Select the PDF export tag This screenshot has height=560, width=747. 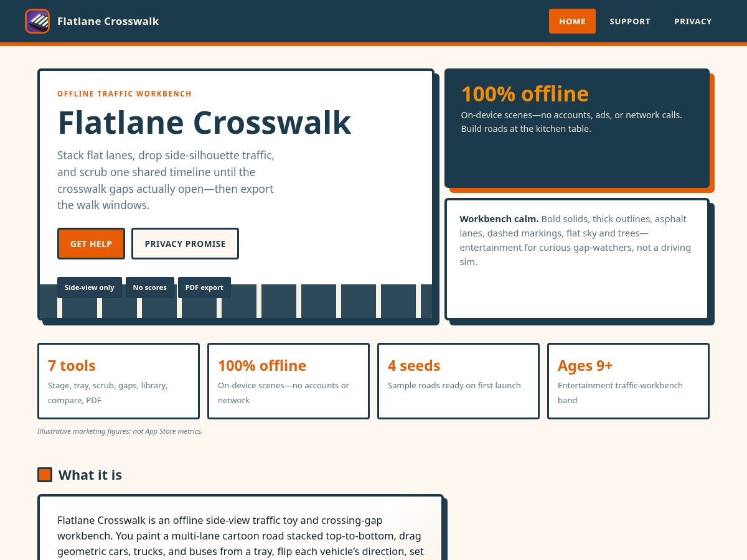[204, 287]
